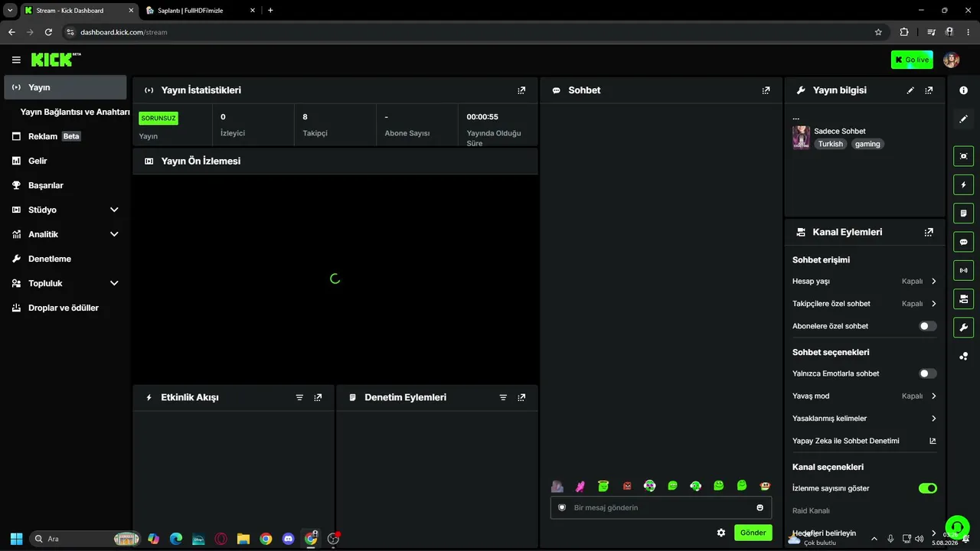Viewport: 980px width, 551px height.
Task: Disable İzlenme sayısını göster switch
Action: [927, 488]
